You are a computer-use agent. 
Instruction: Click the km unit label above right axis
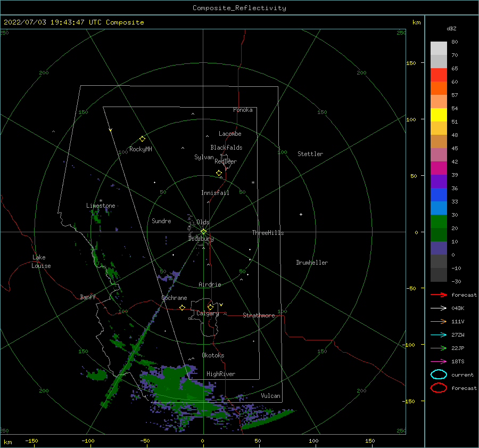pyautogui.click(x=416, y=22)
